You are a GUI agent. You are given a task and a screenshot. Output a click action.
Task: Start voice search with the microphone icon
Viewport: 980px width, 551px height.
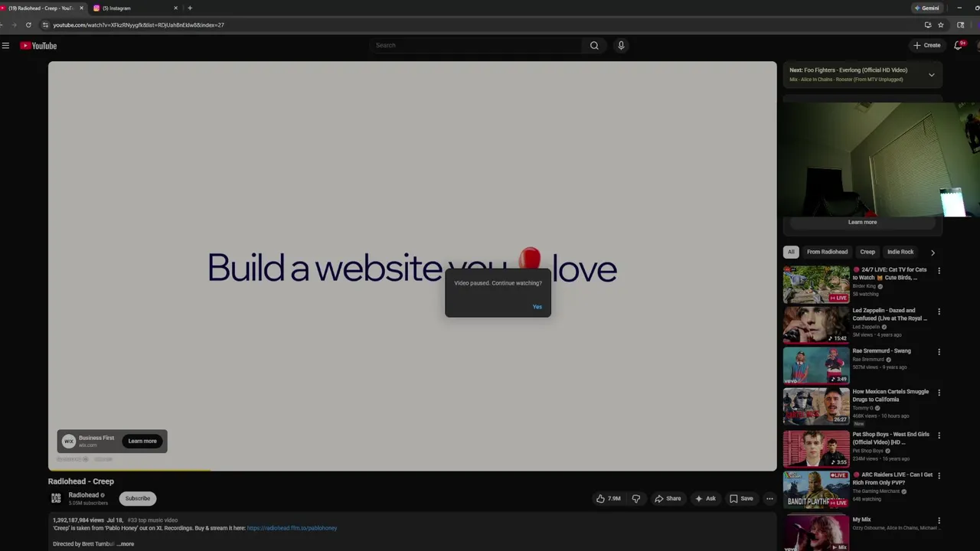point(621,45)
